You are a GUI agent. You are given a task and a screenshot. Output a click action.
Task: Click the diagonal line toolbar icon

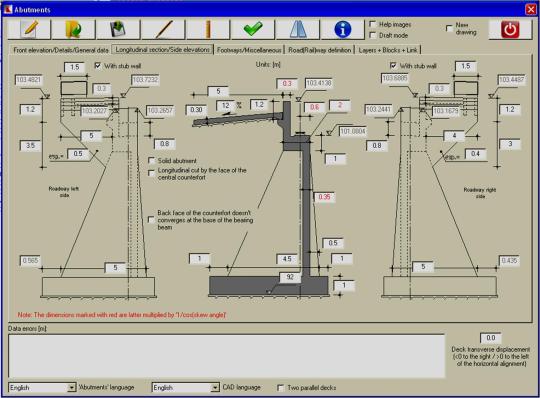click(x=163, y=29)
